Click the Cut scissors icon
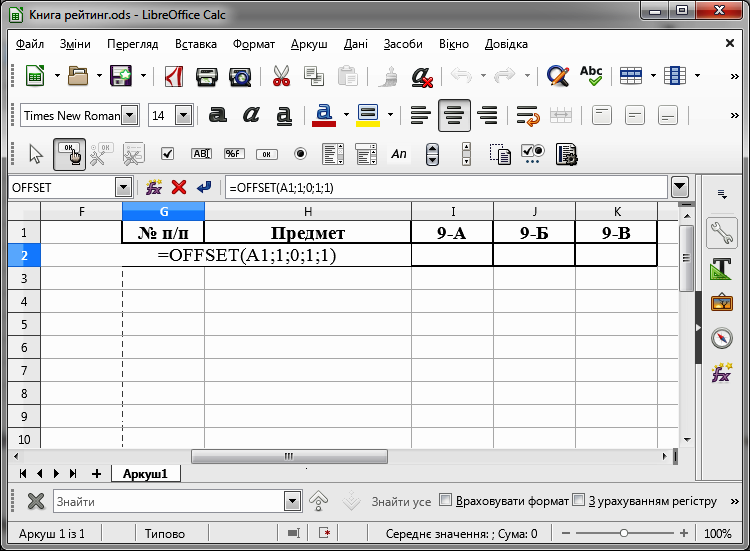 click(281, 76)
